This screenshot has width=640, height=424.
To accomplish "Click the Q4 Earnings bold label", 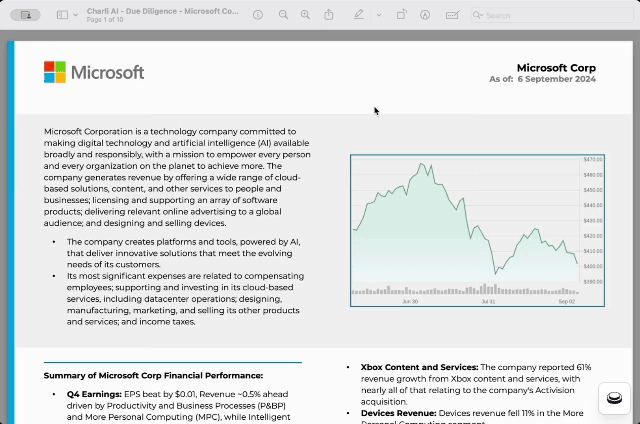I will [94, 394].
